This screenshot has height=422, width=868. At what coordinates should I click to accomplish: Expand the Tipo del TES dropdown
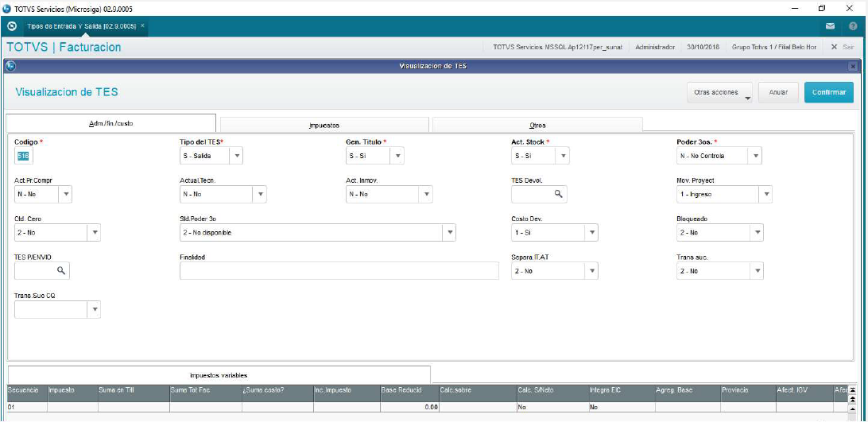click(237, 157)
